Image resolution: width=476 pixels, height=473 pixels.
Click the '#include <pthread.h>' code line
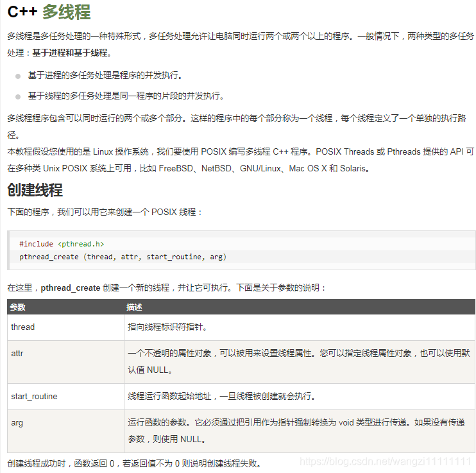click(62, 244)
